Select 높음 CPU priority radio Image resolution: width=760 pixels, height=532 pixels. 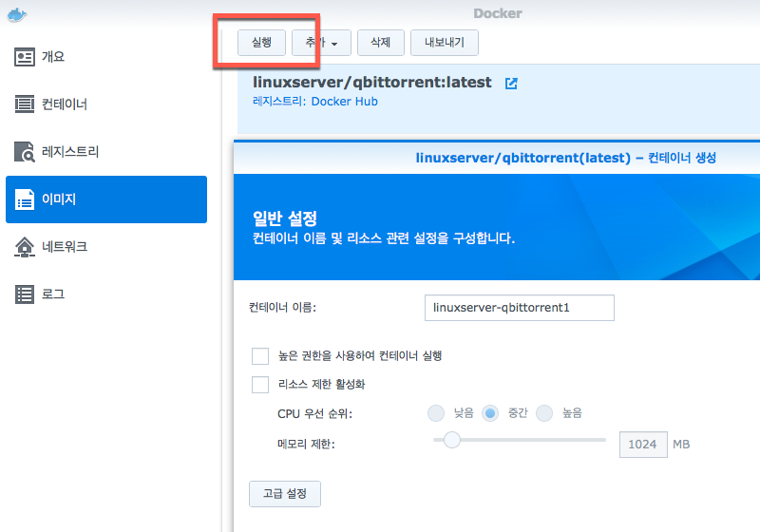point(544,413)
